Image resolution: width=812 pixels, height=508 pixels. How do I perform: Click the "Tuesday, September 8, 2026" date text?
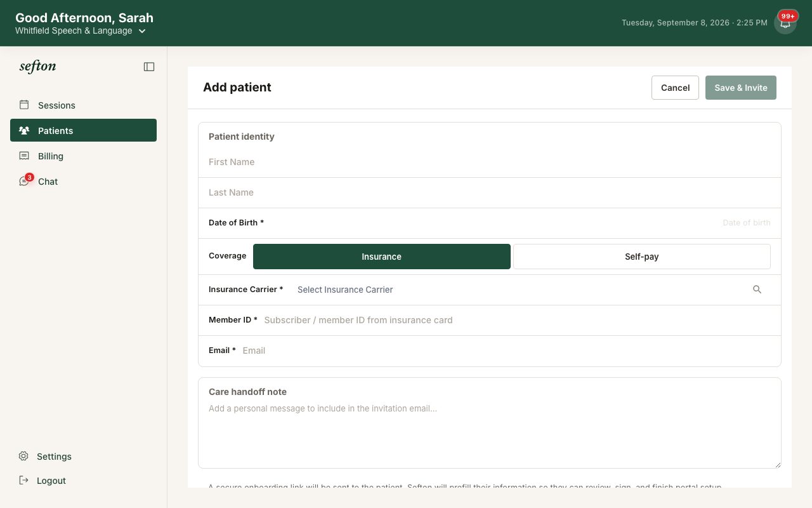pyautogui.click(x=676, y=23)
